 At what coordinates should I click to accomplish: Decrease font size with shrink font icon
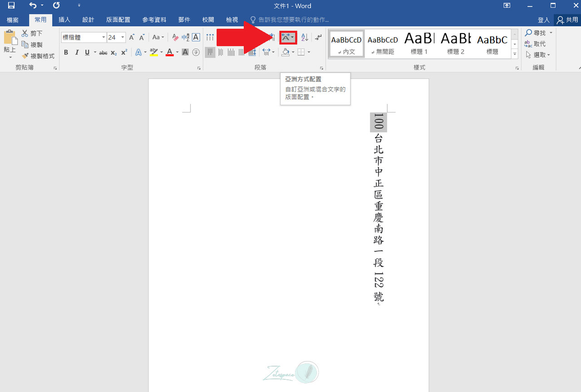coord(142,38)
